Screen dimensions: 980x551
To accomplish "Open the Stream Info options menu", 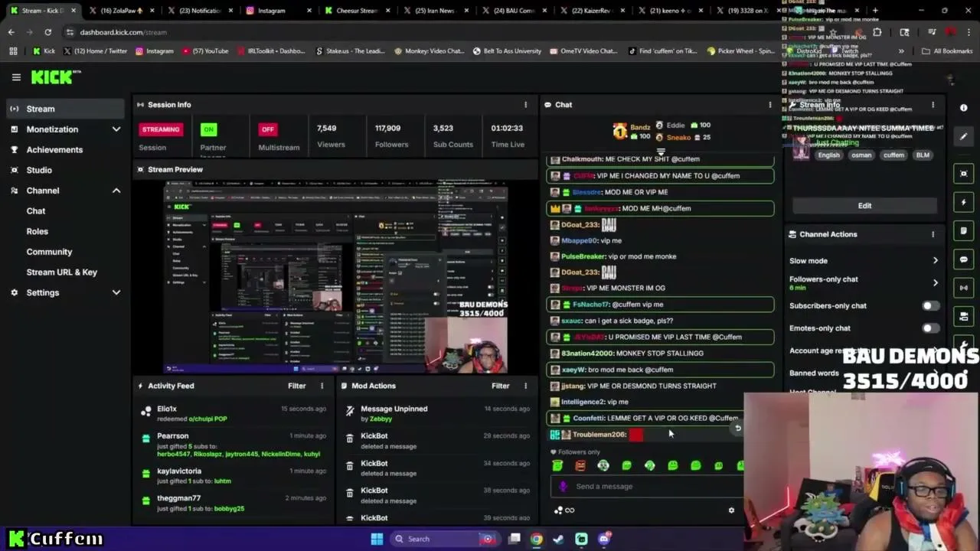I will click(x=933, y=105).
